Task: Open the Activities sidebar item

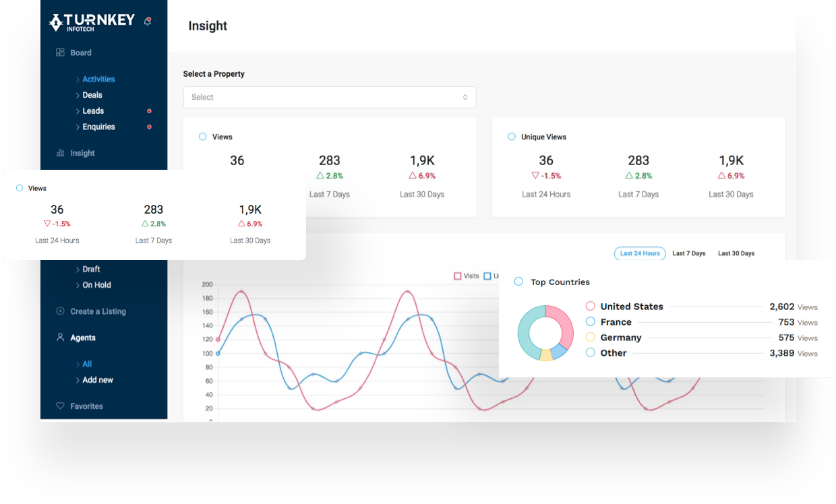Action: 98,79
